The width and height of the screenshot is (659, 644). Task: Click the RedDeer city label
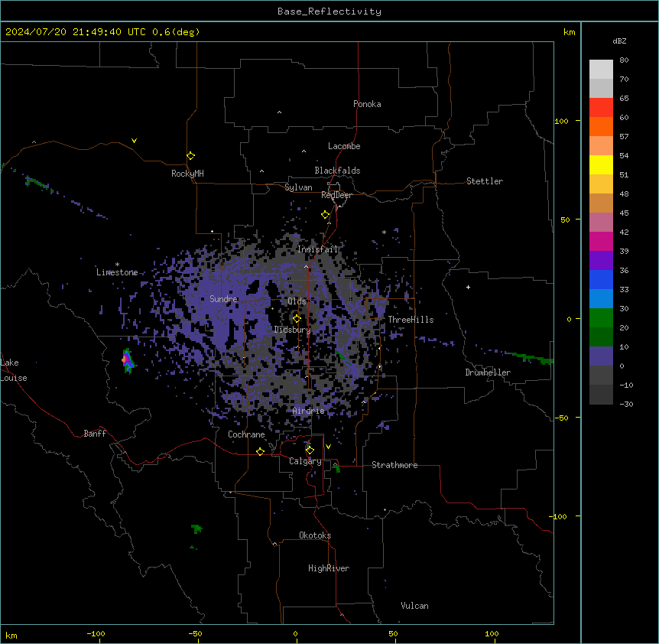click(x=336, y=195)
